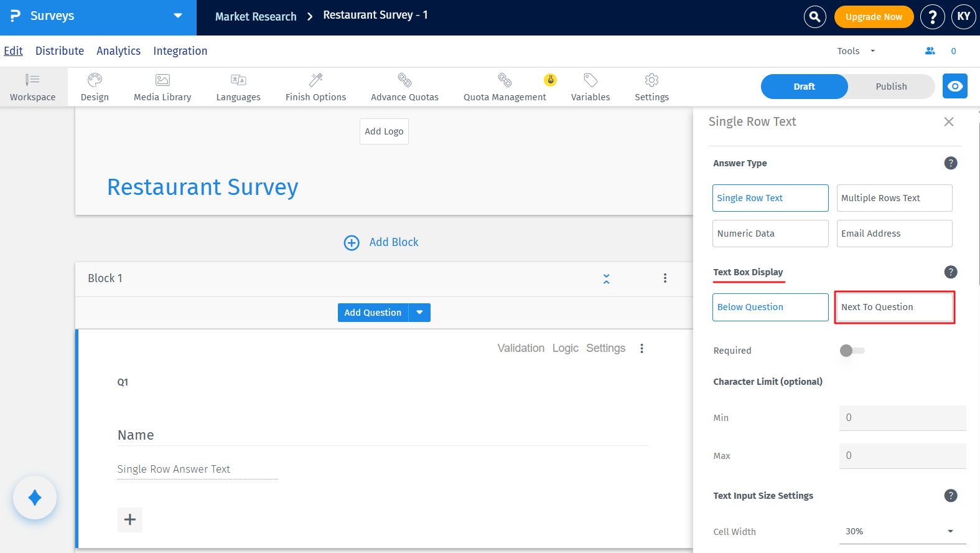Open Q1 Settings tab
The height and width of the screenshot is (553, 980).
point(605,348)
